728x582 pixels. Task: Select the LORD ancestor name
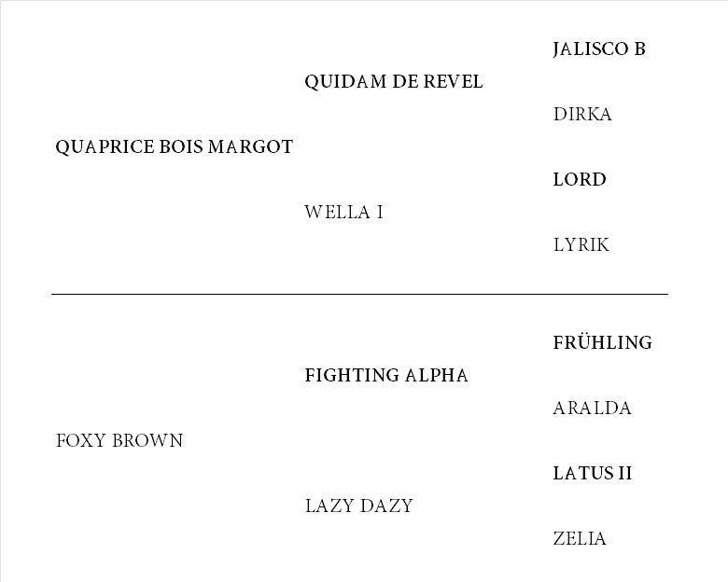[580, 180]
